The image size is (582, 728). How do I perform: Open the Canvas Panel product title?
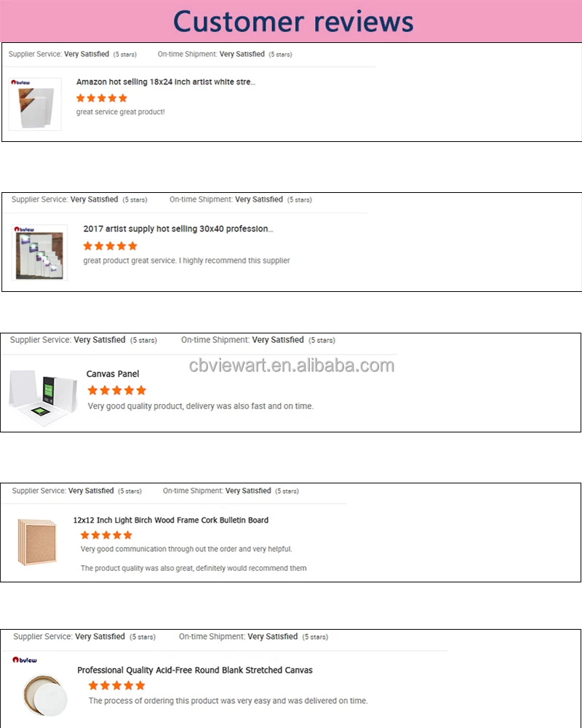click(113, 374)
